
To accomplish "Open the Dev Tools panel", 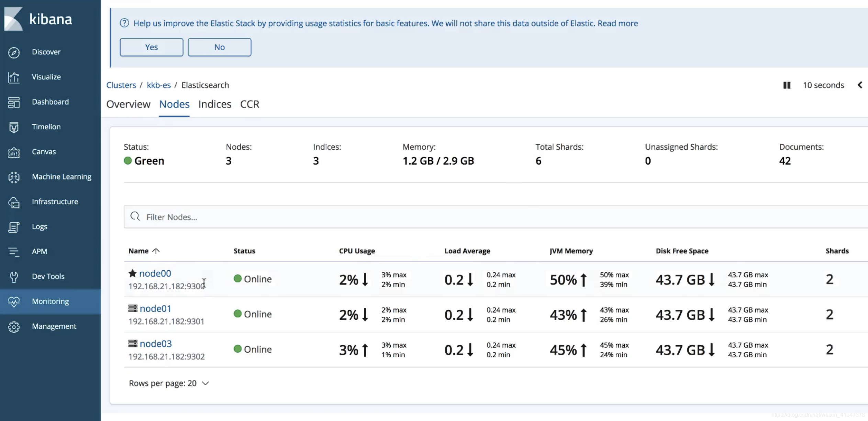I will [48, 276].
